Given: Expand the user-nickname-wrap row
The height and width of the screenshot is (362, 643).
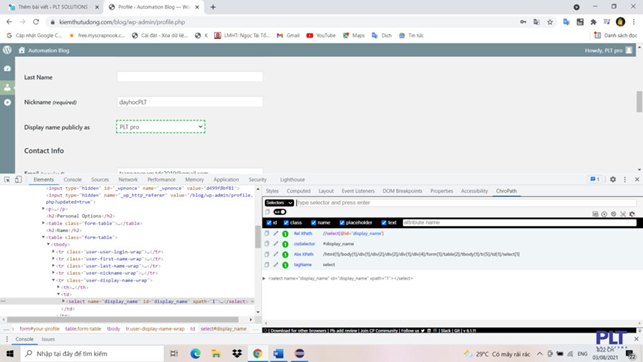Looking at the screenshot, I should point(53,273).
